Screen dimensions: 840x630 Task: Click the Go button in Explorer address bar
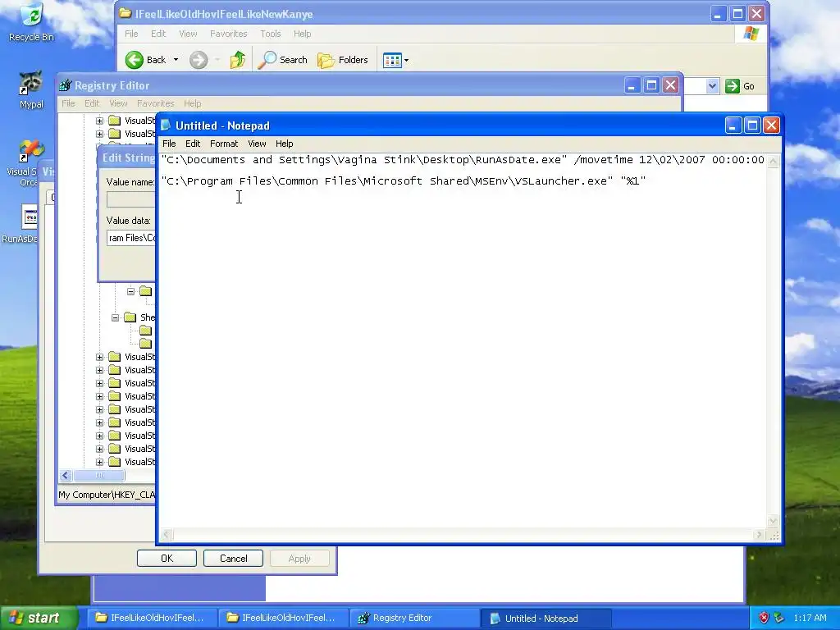(740, 86)
